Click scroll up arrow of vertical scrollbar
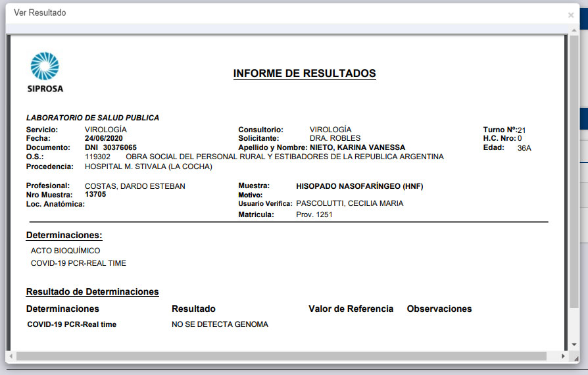Image resolution: width=588 pixels, height=375 pixels. point(574,30)
